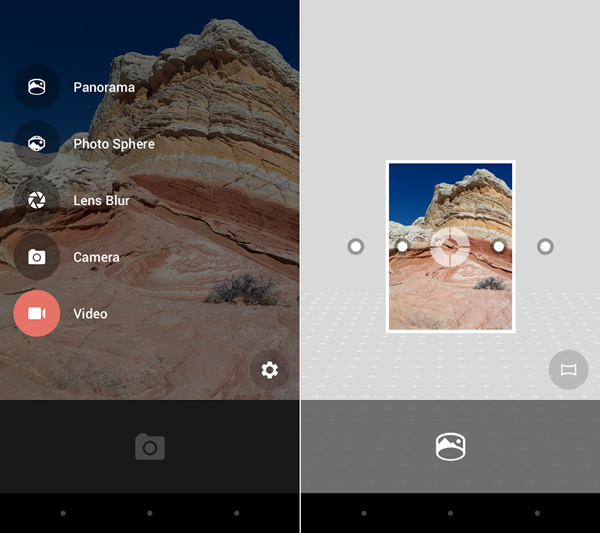
Task: Click the center target circle on photo
Action: pos(450,246)
